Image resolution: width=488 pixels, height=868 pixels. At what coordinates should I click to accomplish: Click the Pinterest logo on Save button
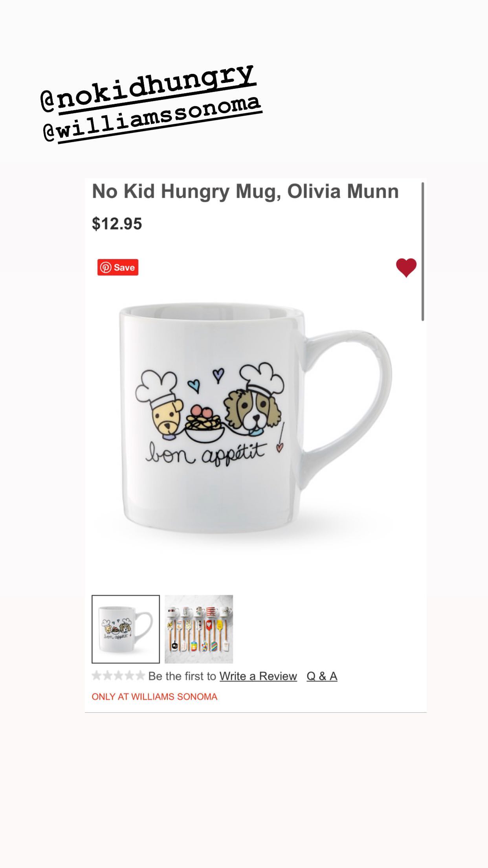point(105,267)
